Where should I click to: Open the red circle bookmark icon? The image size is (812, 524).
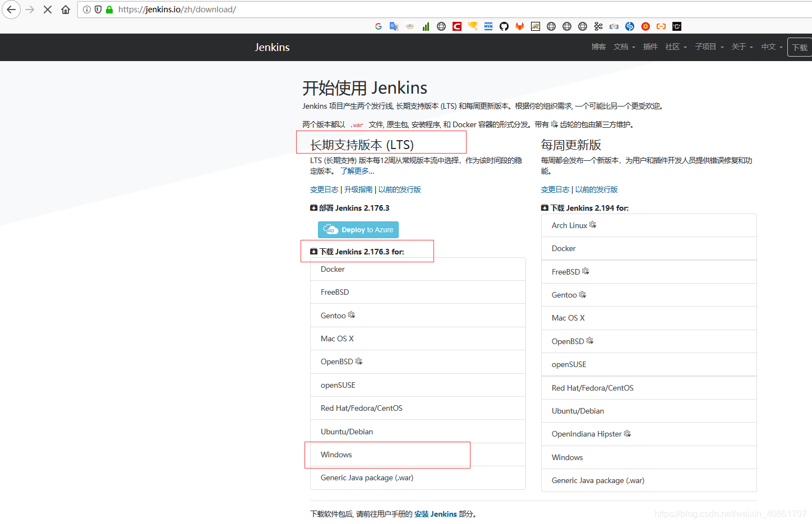point(645,26)
